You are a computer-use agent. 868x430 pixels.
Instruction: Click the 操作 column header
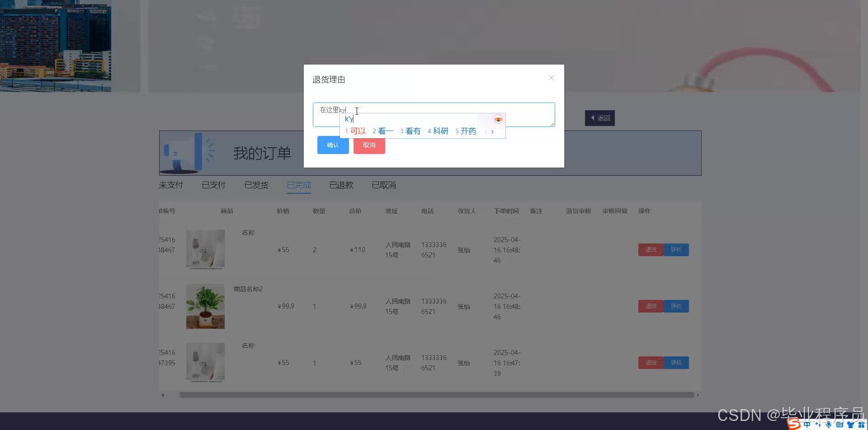645,211
